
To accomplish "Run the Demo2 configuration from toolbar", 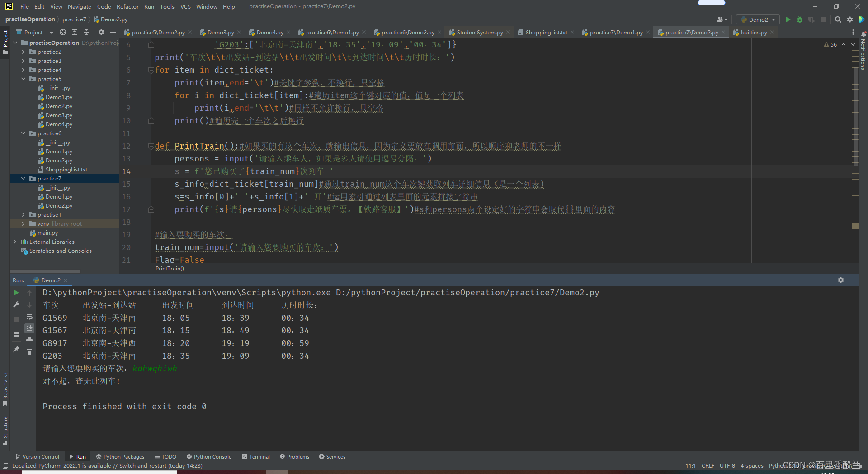I will (x=788, y=19).
